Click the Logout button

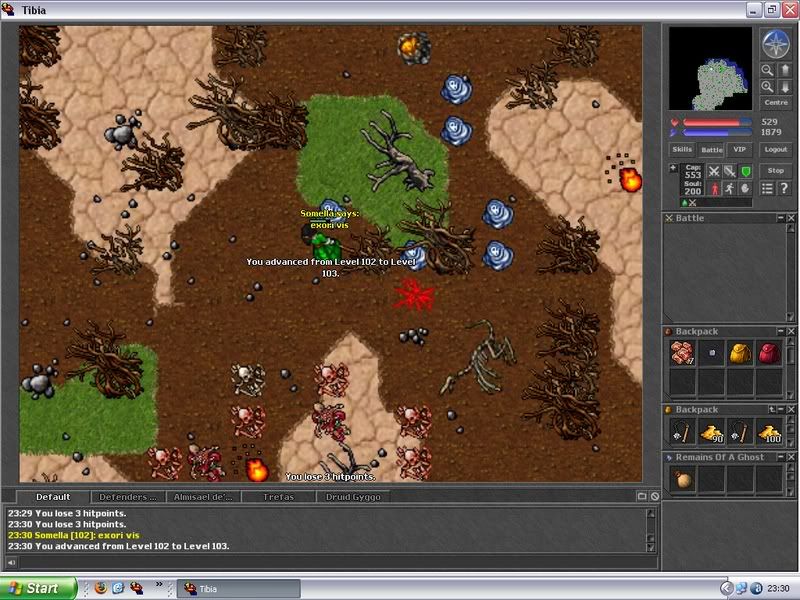point(776,149)
